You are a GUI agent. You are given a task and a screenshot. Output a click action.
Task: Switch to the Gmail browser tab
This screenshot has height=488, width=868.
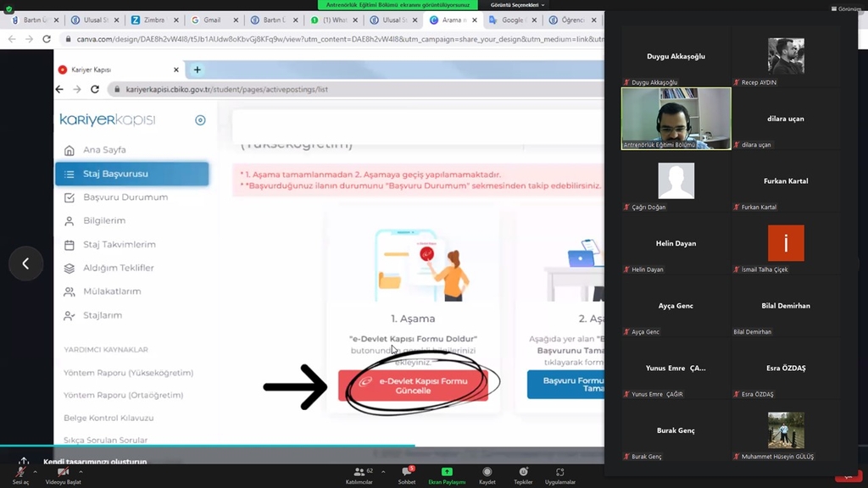coord(206,19)
